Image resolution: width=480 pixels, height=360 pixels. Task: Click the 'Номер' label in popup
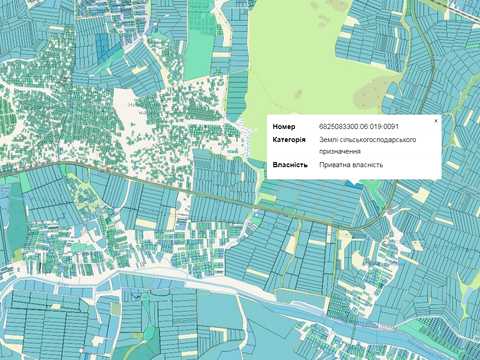pos(284,127)
